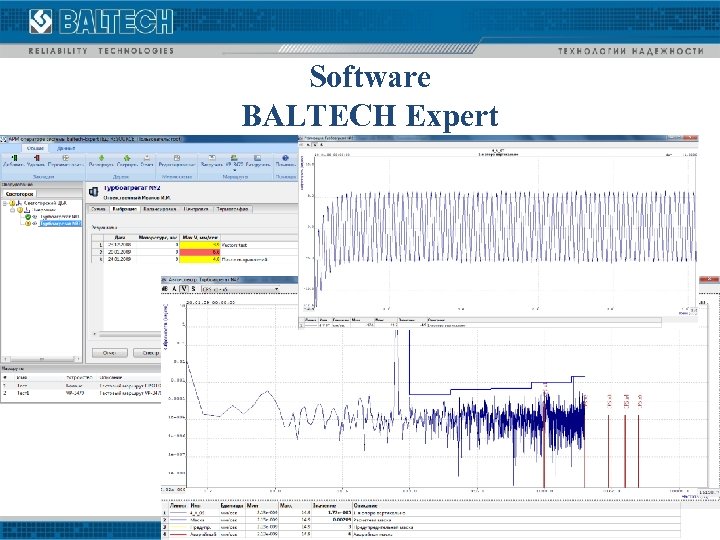This screenshot has height=540, width=720.
Task: Click the button right of Отчет
Action: 147,353
